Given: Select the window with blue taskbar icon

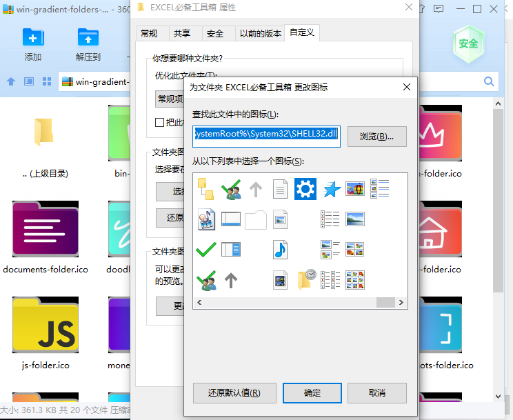Looking at the screenshot, I should pos(231,219).
